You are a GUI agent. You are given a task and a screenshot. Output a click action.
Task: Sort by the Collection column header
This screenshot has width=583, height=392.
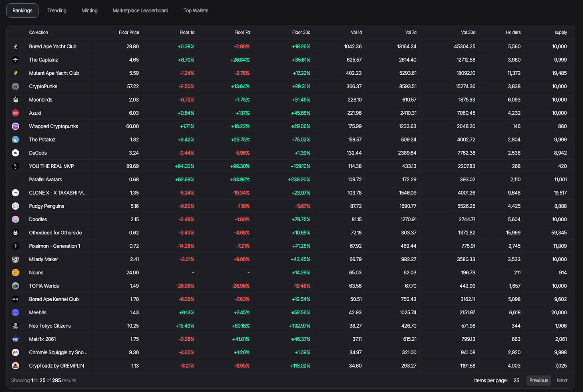click(38, 32)
